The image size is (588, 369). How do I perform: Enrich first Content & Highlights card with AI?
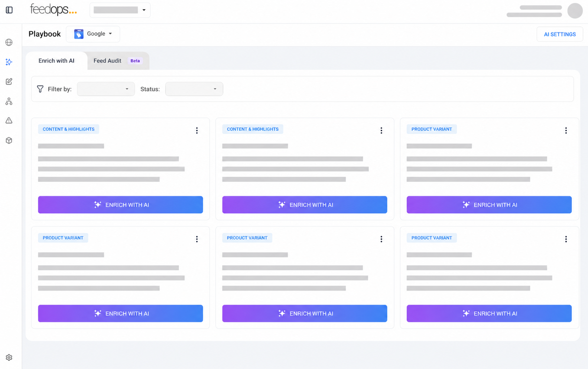click(120, 205)
